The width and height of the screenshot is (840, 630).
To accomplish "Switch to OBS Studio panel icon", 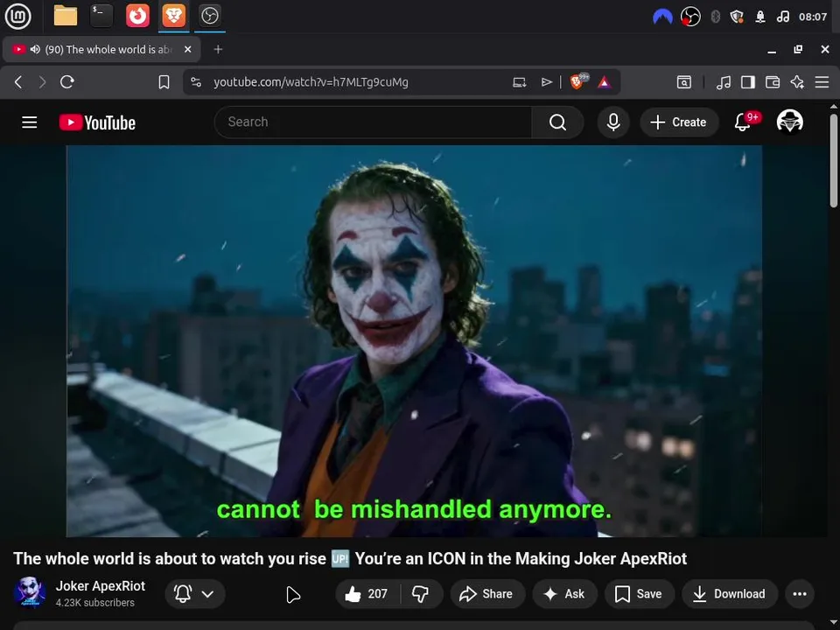I will coord(209,16).
